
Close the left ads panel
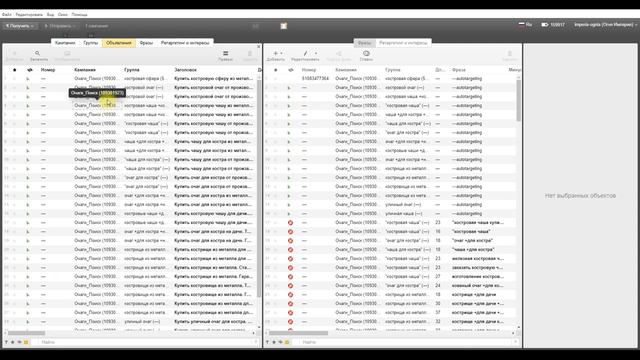coord(258,47)
